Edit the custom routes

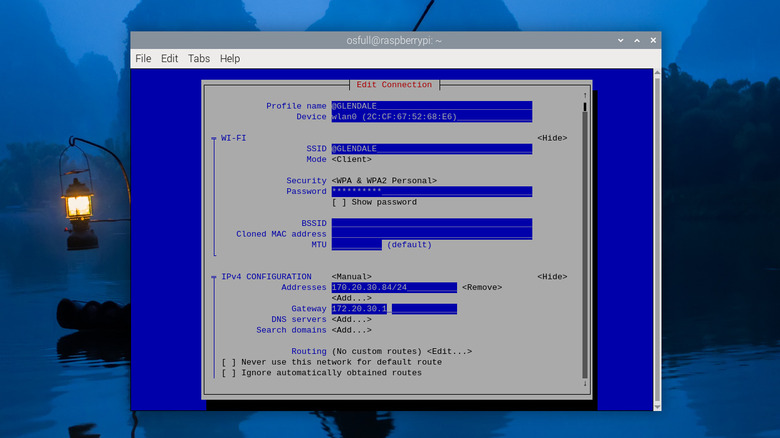point(449,351)
